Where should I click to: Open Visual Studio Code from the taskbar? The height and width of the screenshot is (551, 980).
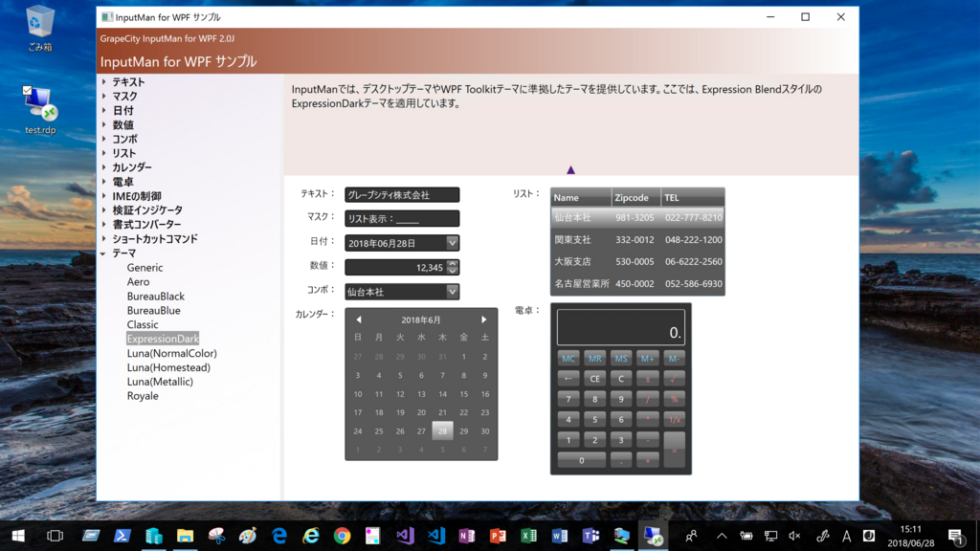coord(436,536)
